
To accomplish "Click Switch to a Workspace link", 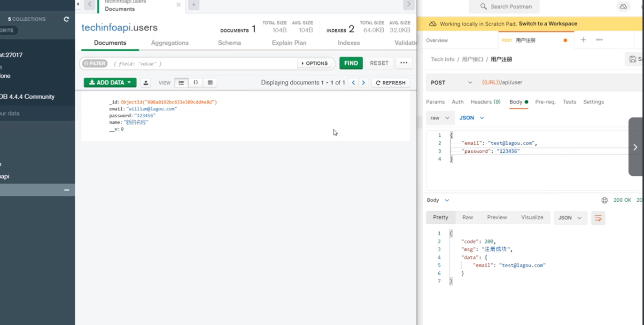I will click(548, 24).
